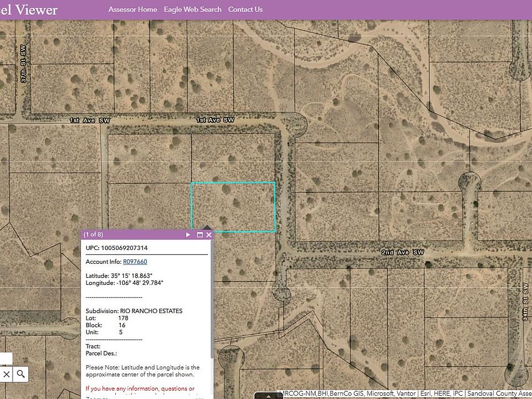The height and width of the screenshot is (399, 532).
Task: Expand the bottom attribute table arrow
Action: (x=268, y=396)
